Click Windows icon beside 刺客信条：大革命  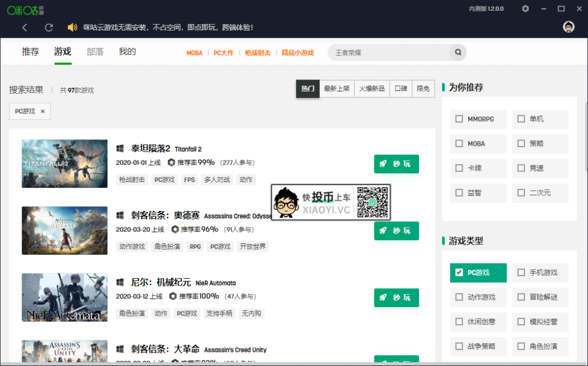pos(120,349)
